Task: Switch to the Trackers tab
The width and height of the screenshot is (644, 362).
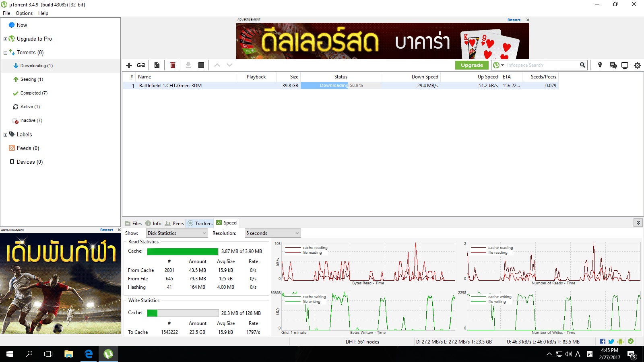Action: (200, 223)
